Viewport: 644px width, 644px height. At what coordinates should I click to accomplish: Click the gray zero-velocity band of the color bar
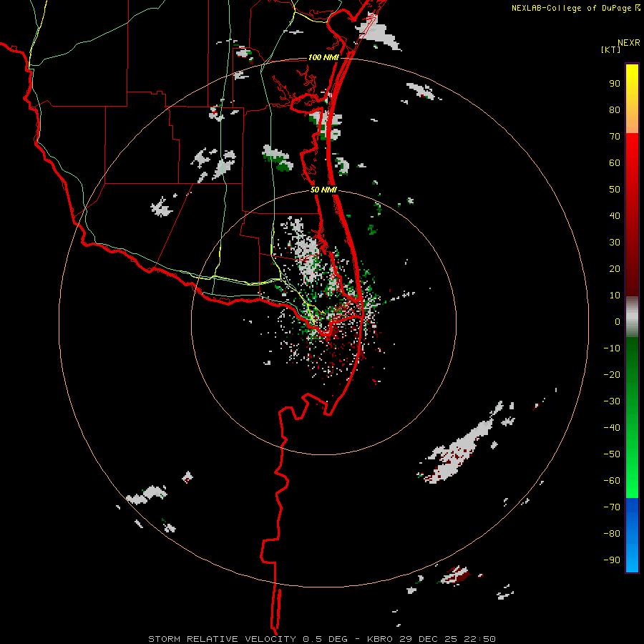click(632, 317)
